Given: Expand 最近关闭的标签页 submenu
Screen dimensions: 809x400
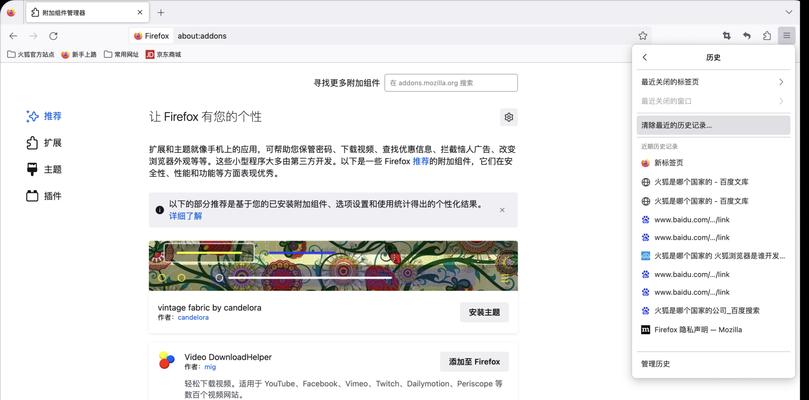Looking at the screenshot, I should pyautogui.click(x=713, y=82).
